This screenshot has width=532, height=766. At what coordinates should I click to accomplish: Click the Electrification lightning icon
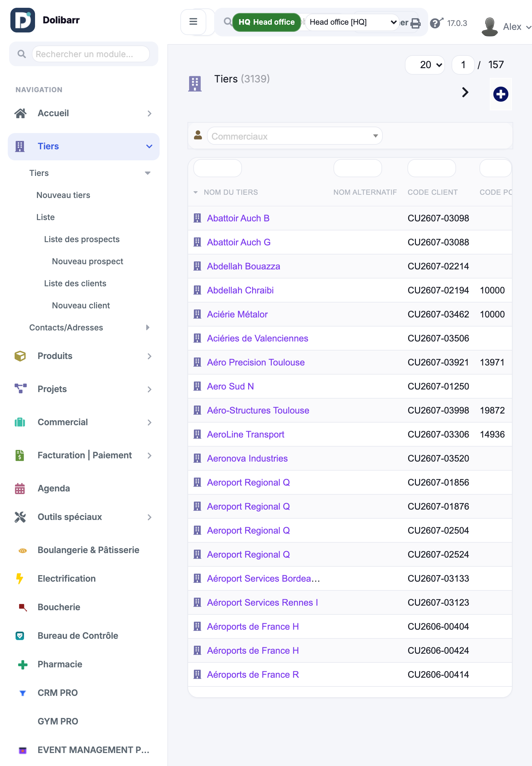[20, 578]
